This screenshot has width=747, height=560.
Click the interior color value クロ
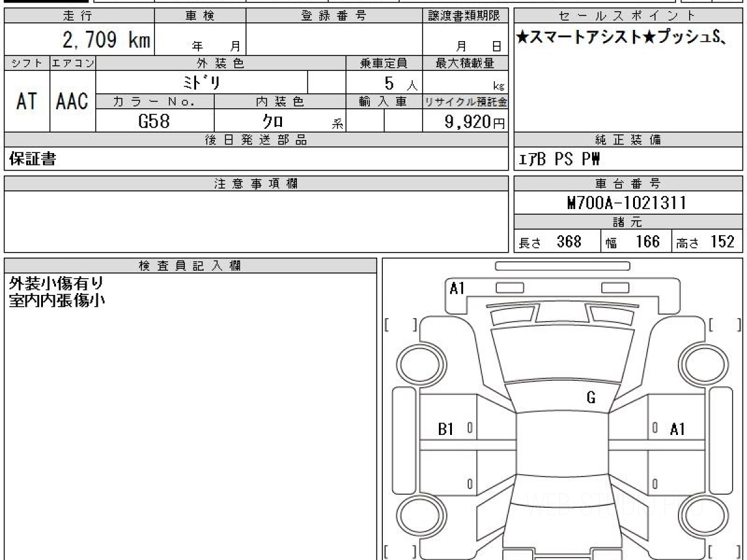click(273, 121)
